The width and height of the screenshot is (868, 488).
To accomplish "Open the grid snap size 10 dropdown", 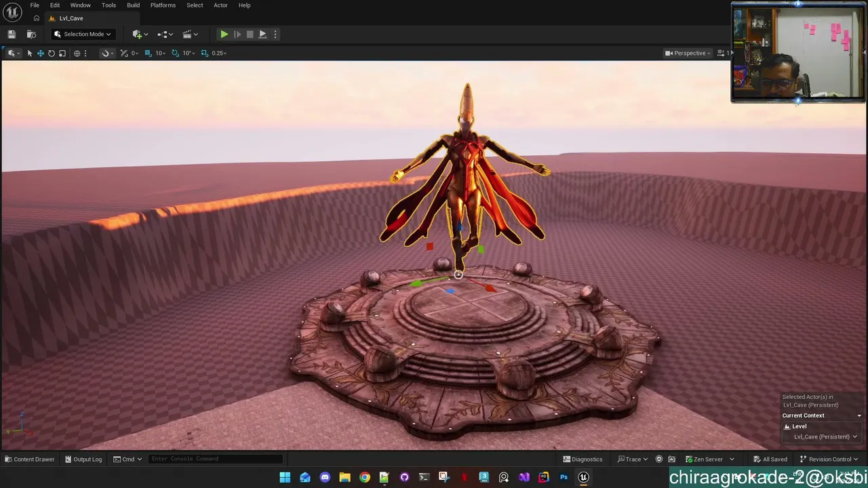I will tap(161, 53).
